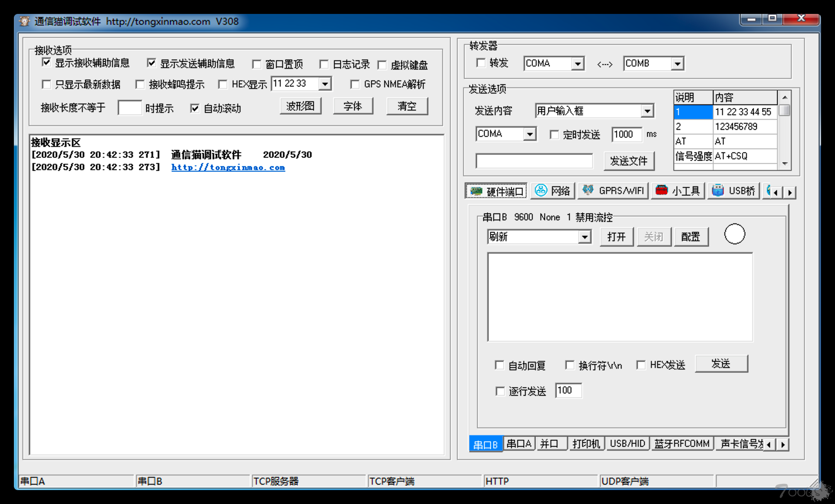This screenshot has height=504, width=835.
Task: Check 换行符\r\n option
Action: tap(570, 365)
